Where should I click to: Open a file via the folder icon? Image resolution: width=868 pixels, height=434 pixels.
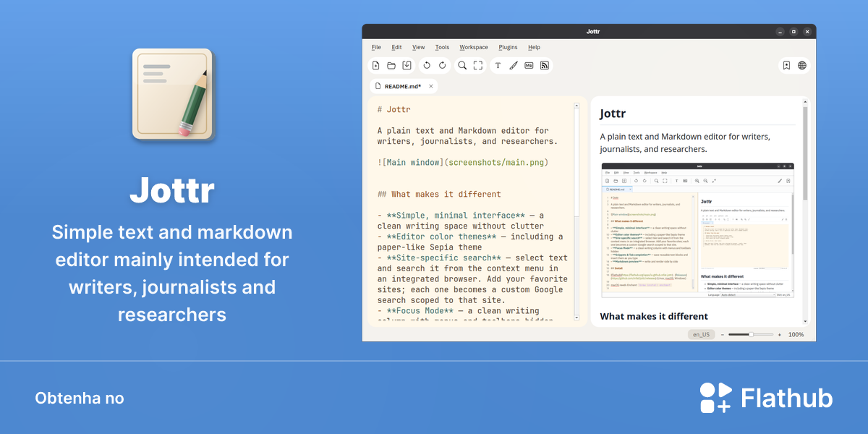391,65
